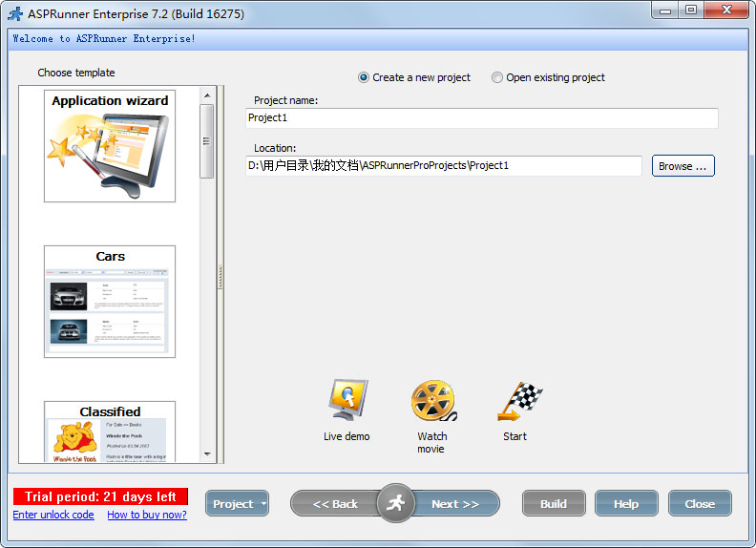
Task: Open the Enter unlock code link
Action: pos(53,516)
